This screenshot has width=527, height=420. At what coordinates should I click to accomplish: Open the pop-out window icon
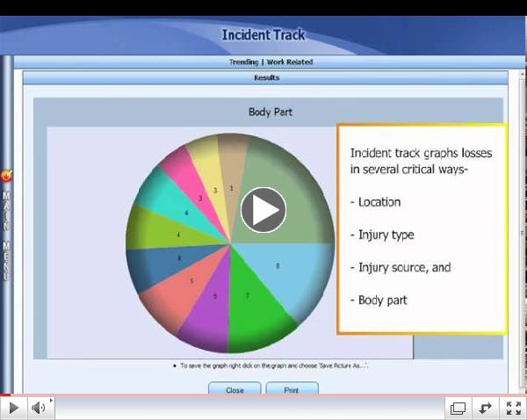point(458,408)
